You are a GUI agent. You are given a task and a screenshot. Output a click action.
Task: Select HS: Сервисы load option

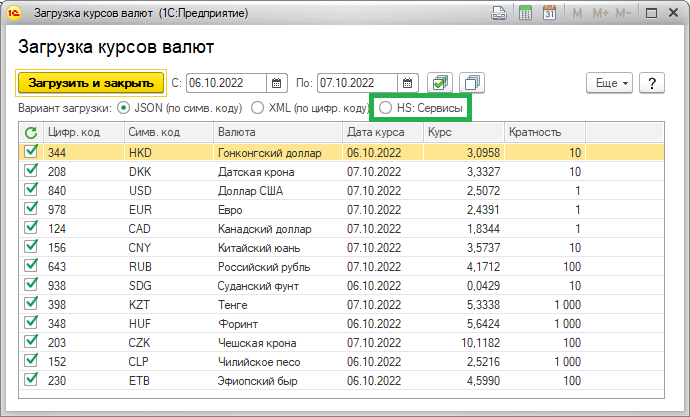click(385, 108)
